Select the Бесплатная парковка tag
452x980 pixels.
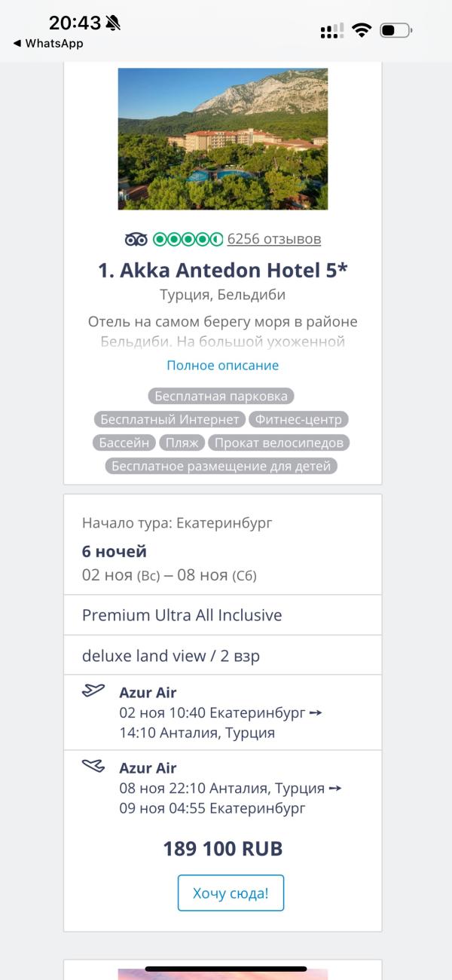pyautogui.click(x=221, y=396)
